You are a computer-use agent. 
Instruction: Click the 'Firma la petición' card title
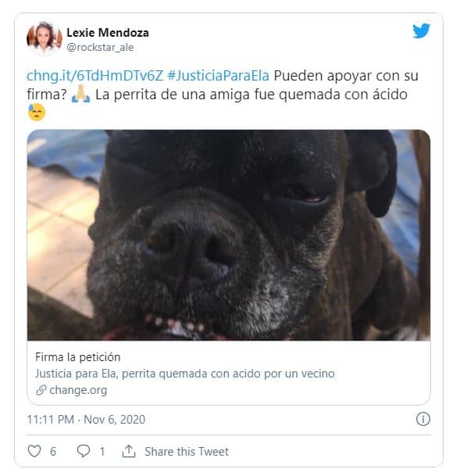coord(78,357)
